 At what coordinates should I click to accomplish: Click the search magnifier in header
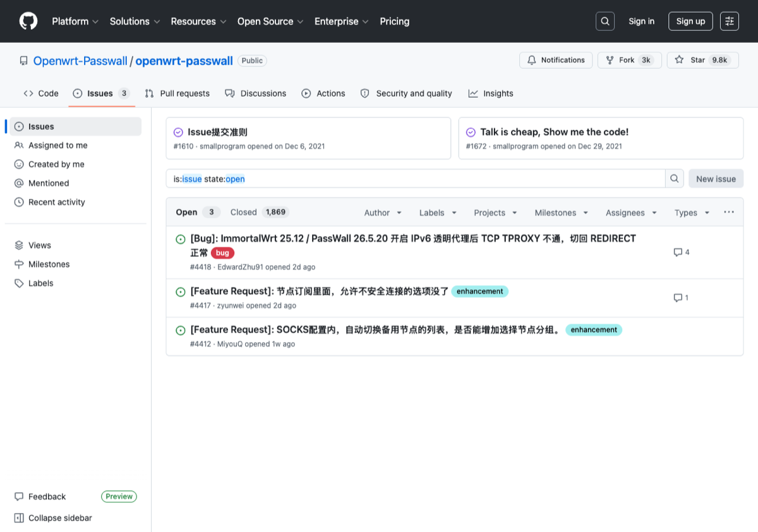[605, 21]
